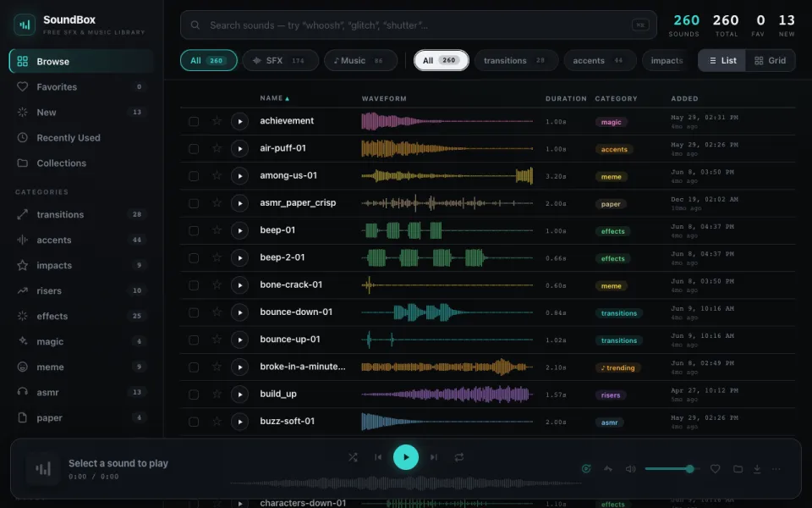The height and width of the screenshot is (508, 812).
Task: Open more options ellipsis in player
Action: [776, 469]
